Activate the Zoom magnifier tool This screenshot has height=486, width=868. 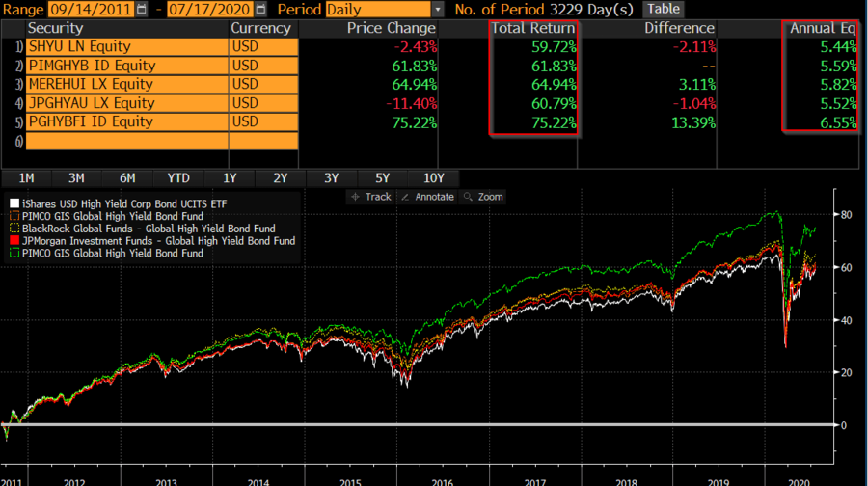(483, 197)
